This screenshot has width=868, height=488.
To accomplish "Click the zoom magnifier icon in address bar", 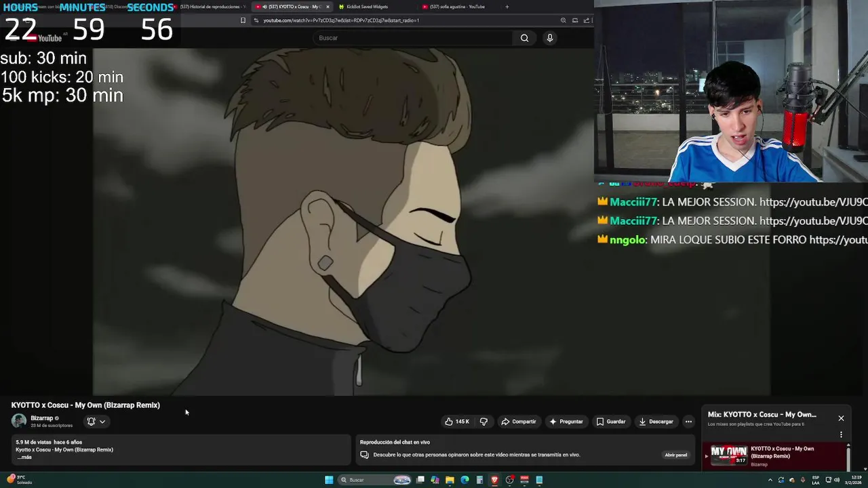I will 563,20.
